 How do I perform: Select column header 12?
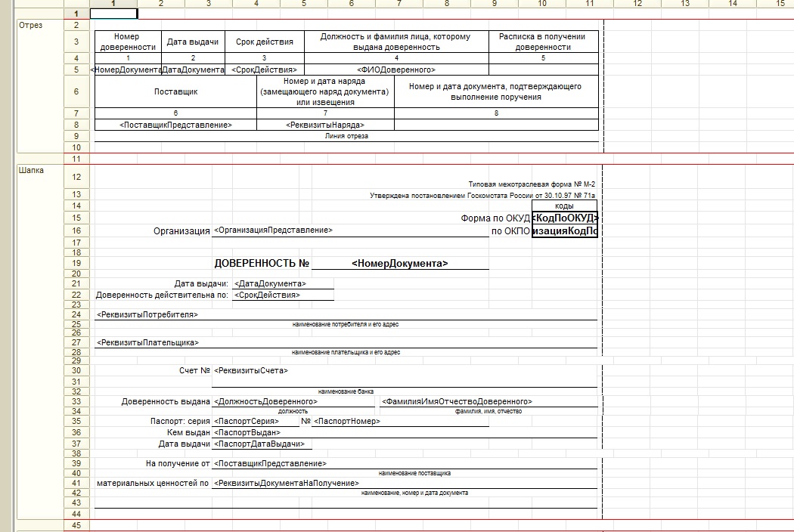637,4
